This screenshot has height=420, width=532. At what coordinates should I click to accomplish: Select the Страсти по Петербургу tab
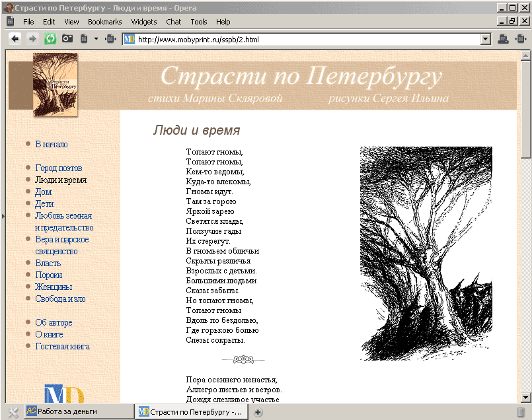tap(192, 412)
